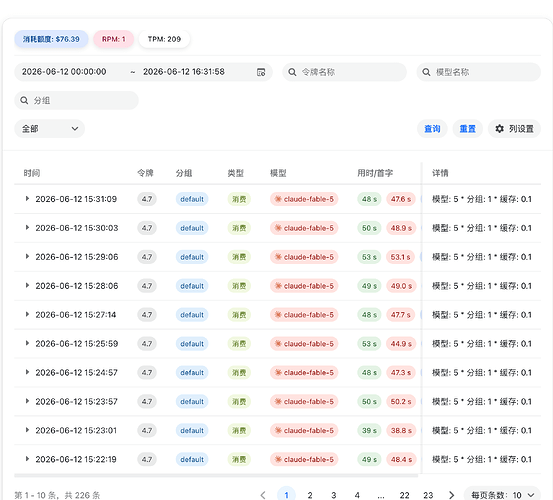The image size is (553, 500).
Task: Click the 39 s duration badge
Action: pos(369,431)
